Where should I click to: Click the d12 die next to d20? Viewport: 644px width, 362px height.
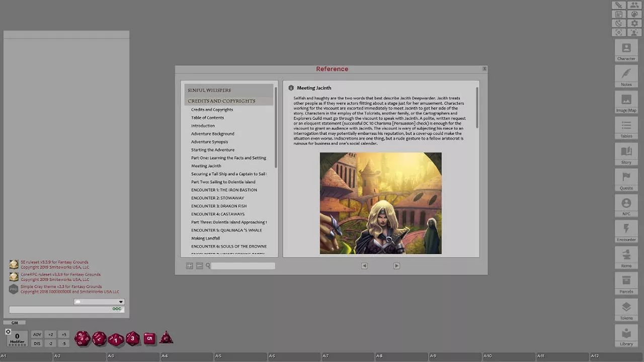pyautogui.click(x=99, y=338)
